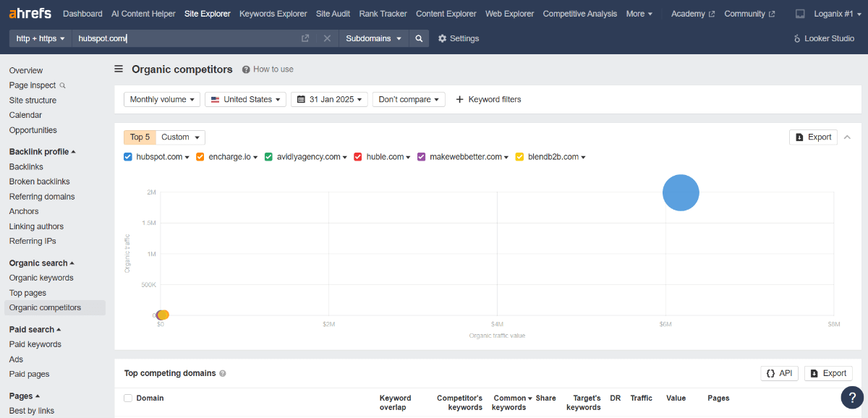The width and height of the screenshot is (868, 418).
Task: Open the More menu in top navigation
Action: (x=639, y=14)
